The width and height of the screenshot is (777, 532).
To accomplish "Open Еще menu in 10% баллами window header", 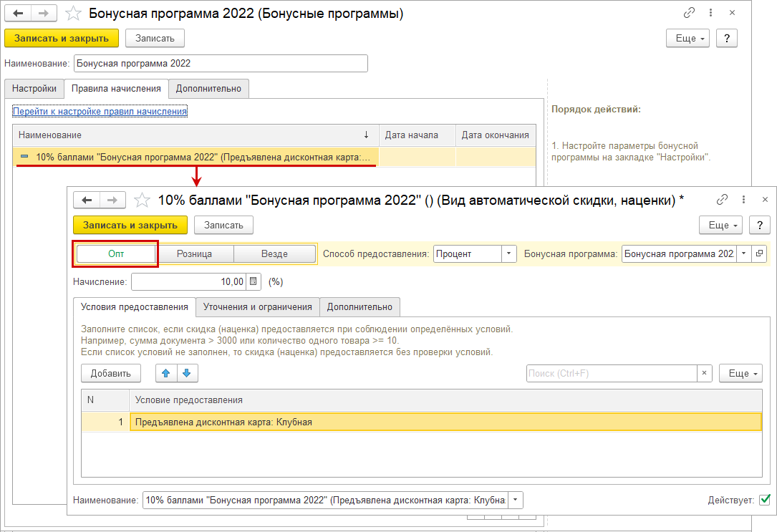I will point(720,225).
